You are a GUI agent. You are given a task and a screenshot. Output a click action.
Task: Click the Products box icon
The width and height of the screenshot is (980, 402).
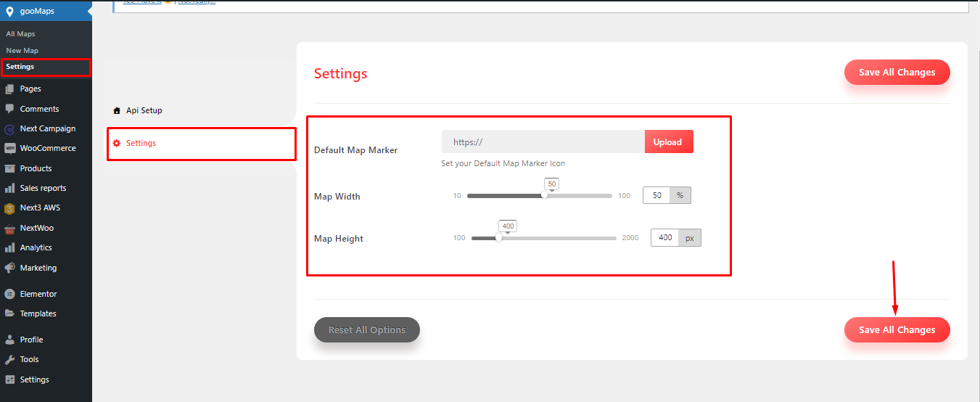(9, 168)
